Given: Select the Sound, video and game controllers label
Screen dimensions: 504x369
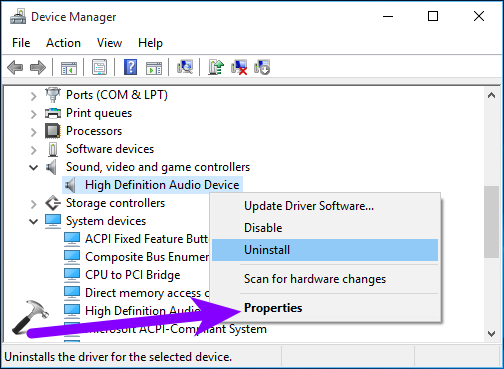Looking at the screenshot, I should pyautogui.click(x=158, y=167).
